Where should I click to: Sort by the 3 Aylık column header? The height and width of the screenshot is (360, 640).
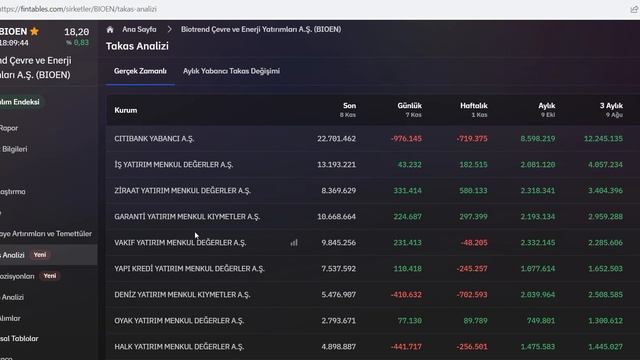tap(611, 110)
